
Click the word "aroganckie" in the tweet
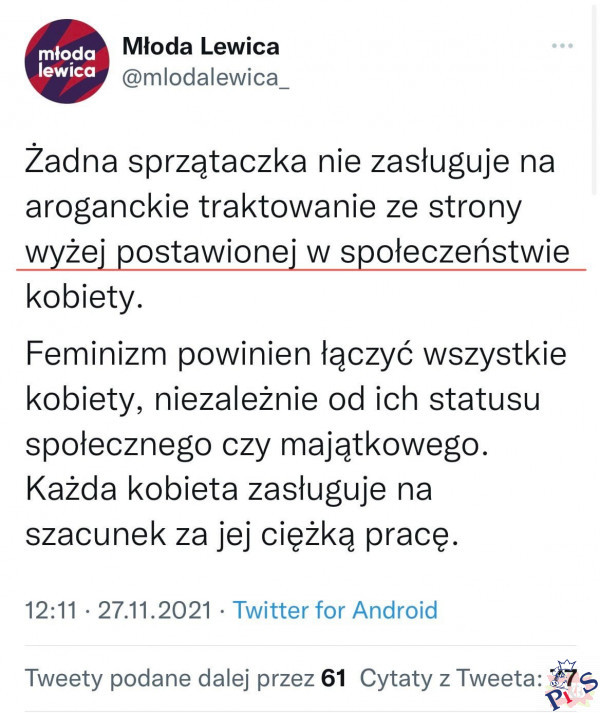pyautogui.click(x=120, y=207)
